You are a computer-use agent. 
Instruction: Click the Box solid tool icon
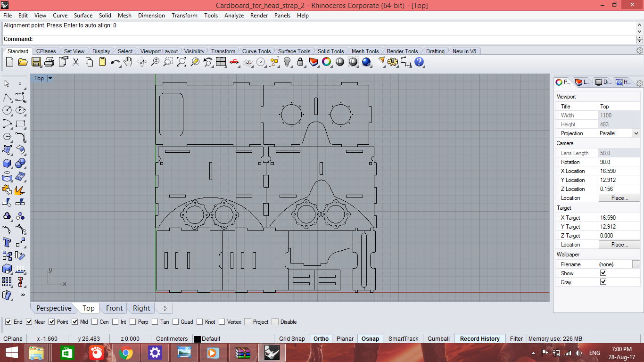tap(7, 163)
